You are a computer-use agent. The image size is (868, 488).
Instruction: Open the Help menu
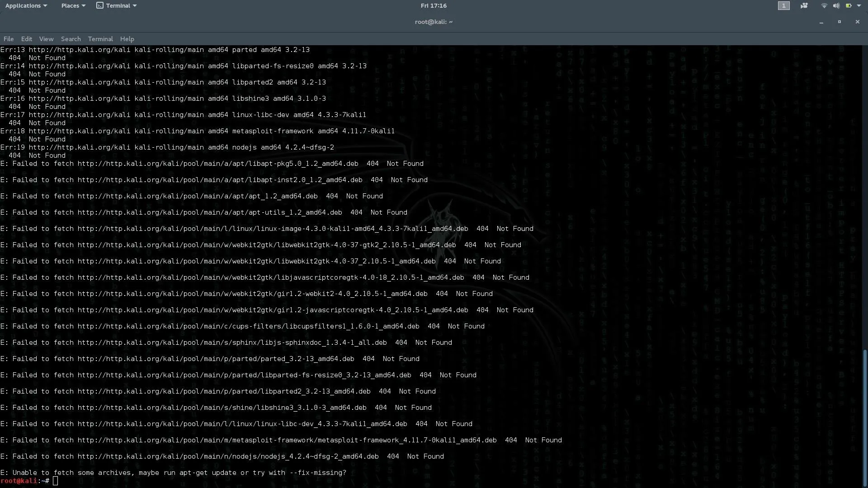tap(127, 39)
